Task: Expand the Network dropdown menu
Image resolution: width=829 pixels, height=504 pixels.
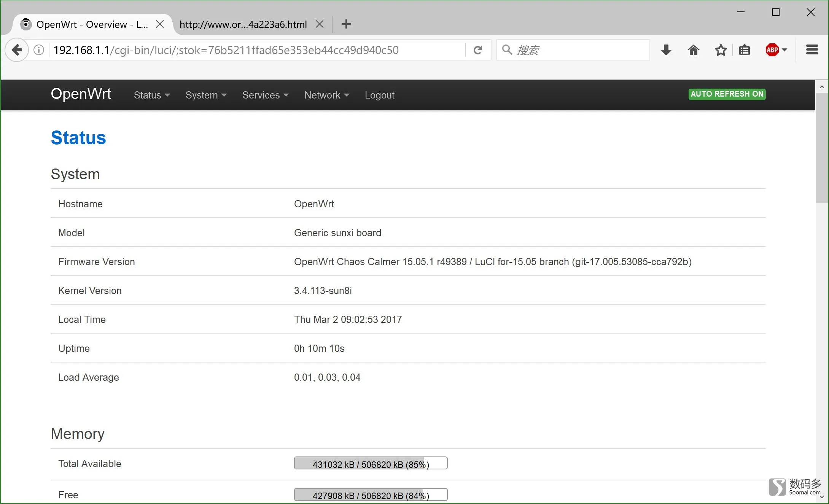Action: coord(326,95)
